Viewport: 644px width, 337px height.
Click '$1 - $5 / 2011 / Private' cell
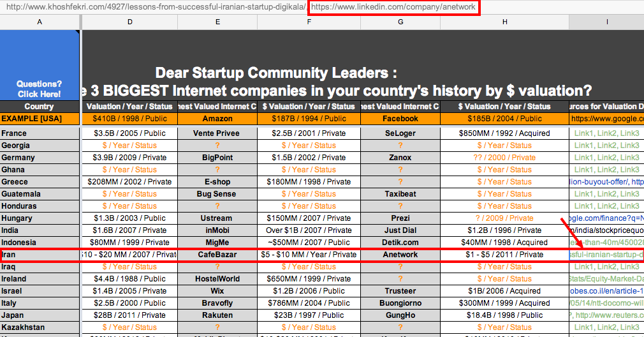(x=504, y=255)
